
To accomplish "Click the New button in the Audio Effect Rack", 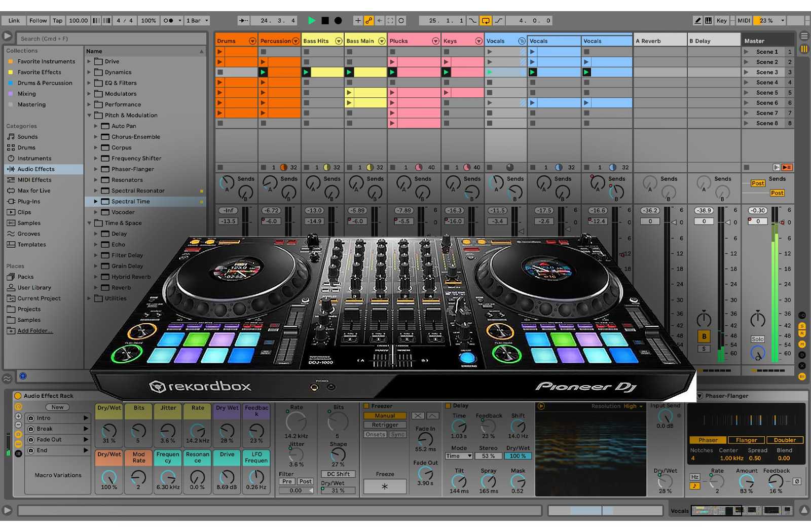I will (x=57, y=406).
